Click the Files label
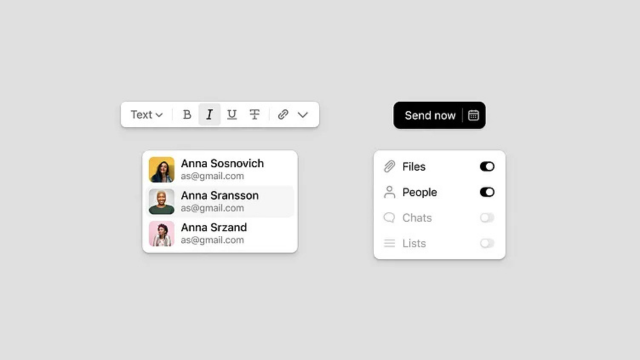This screenshot has height=360, width=640. tap(414, 167)
